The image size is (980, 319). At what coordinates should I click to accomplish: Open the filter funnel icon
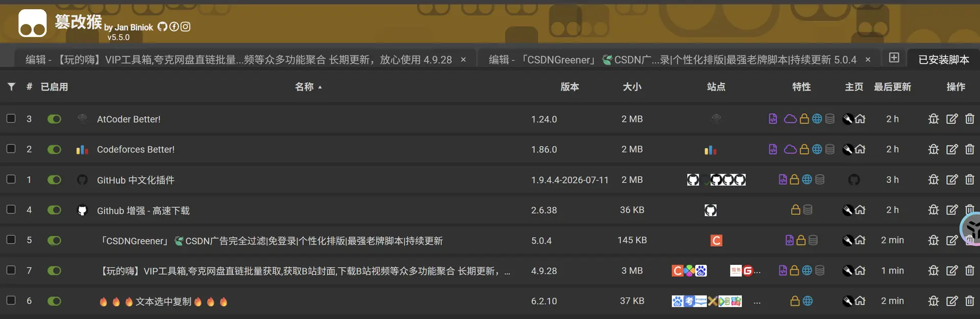[x=11, y=87]
